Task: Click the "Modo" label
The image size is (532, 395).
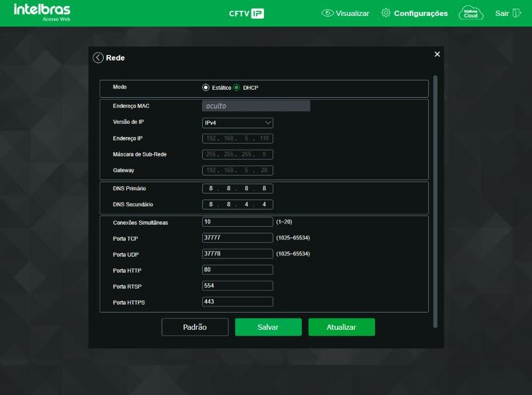Action: point(120,87)
